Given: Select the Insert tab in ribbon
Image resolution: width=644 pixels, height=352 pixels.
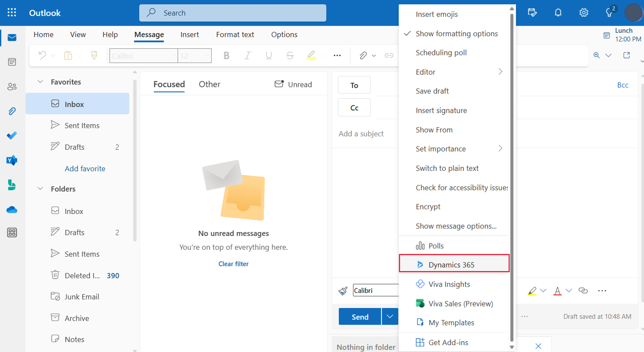Looking at the screenshot, I should pos(189,35).
